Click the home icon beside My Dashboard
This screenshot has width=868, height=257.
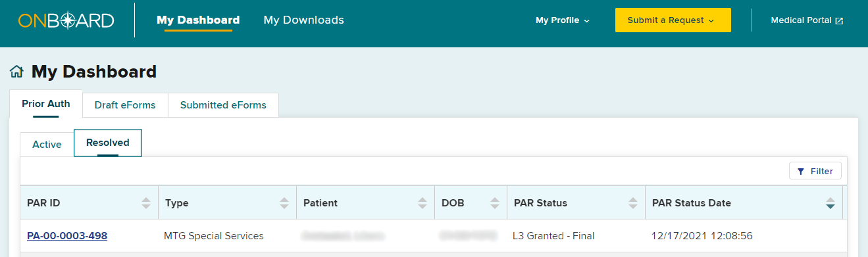tap(17, 72)
